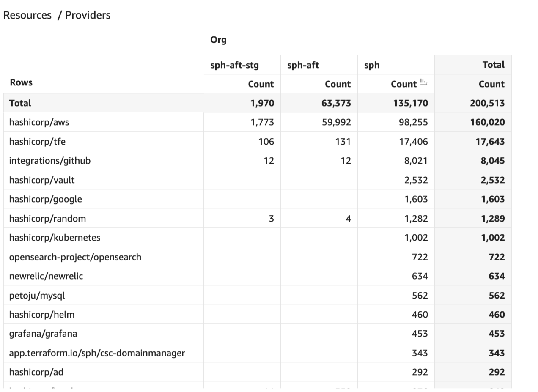Select the petoju/mysql row label

point(37,296)
